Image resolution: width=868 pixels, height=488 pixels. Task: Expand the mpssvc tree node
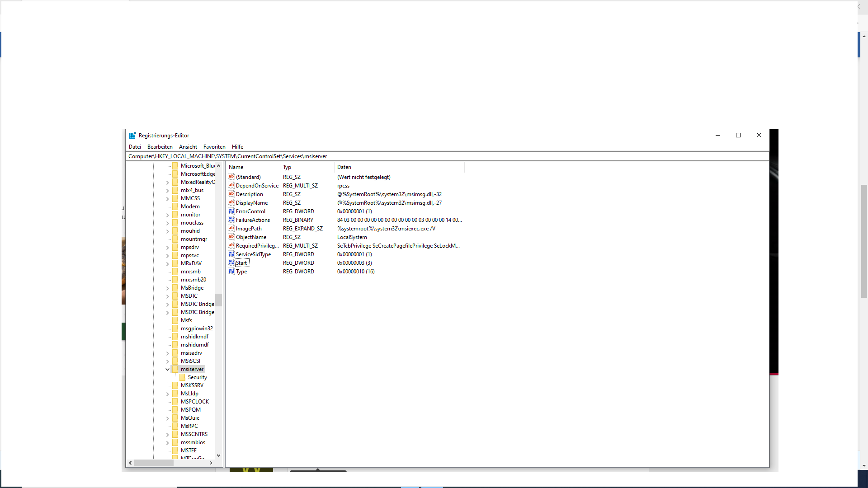pyautogui.click(x=167, y=255)
